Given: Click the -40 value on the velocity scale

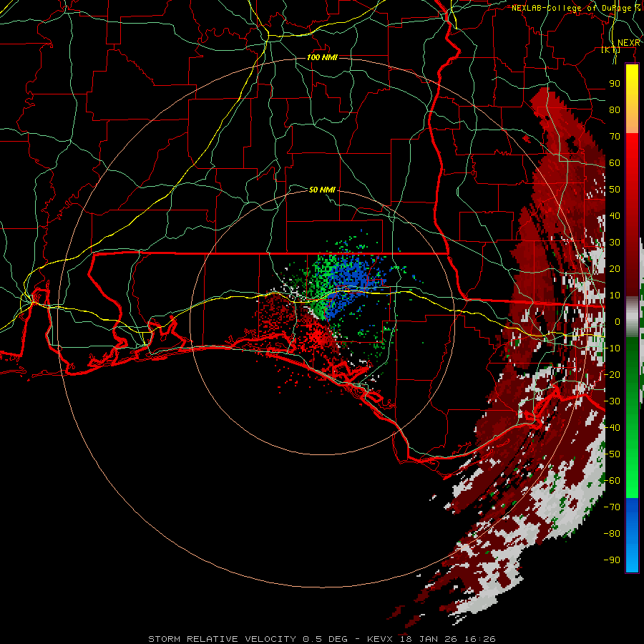Looking at the screenshot, I should click(612, 428).
